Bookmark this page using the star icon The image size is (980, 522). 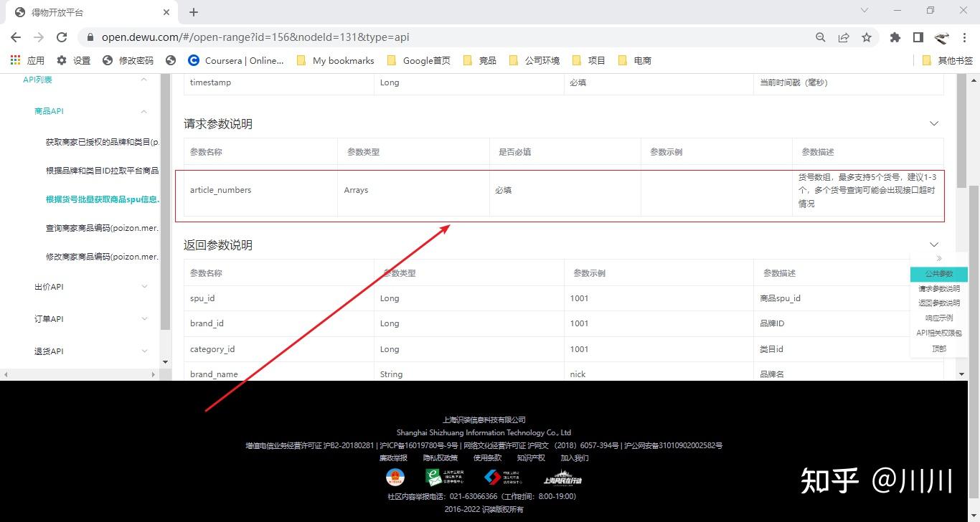coord(867,37)
